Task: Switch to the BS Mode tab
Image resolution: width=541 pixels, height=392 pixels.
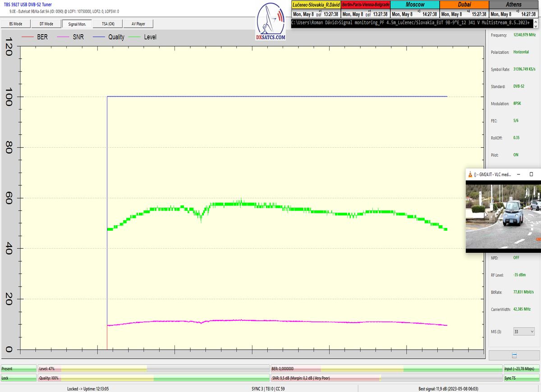Action: pos(16,24)
